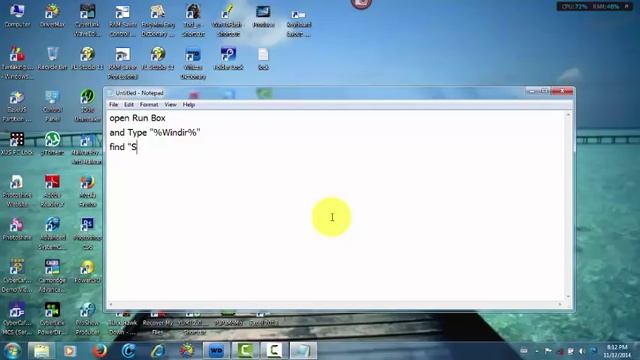
Task: Click the Notepad horizontal scrollbar right arrow
Action: point(560,304)
